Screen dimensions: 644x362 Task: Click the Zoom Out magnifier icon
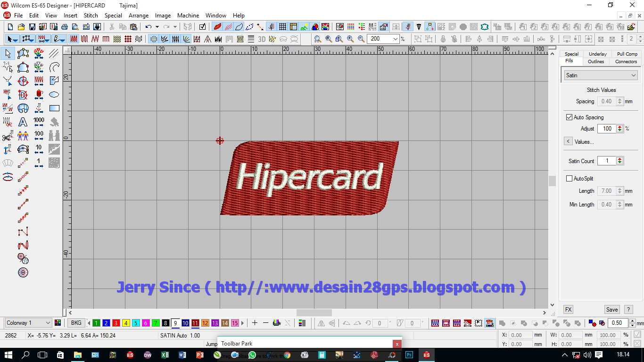361,39
